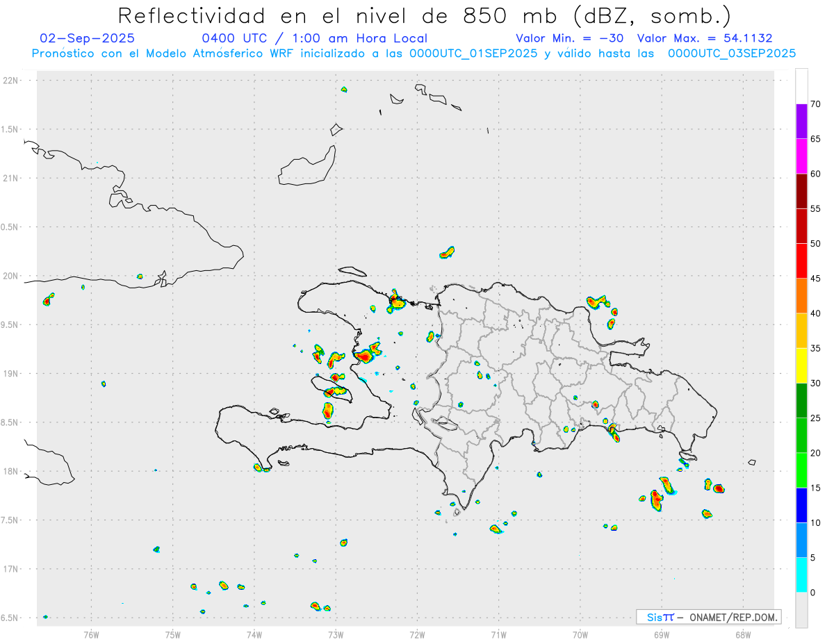The height and width of the screenshot is (644, 834).
Task: Click the "76W" longitude label
Action: [x=91, y=634]
